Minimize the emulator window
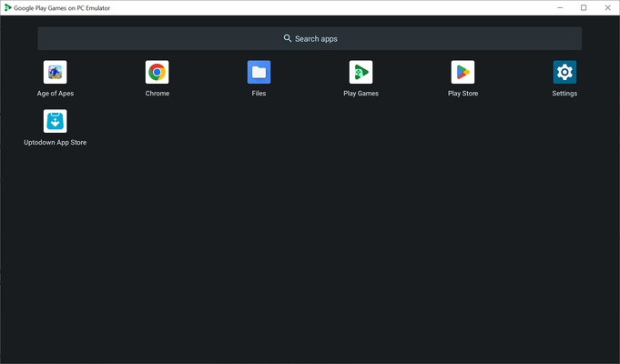Screen dimensions: 620x364 560,7
